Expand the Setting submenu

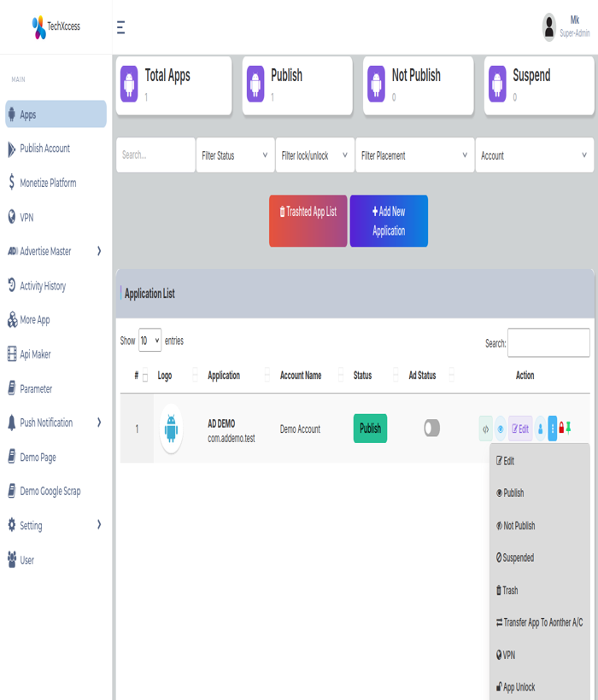click(56, 525)
